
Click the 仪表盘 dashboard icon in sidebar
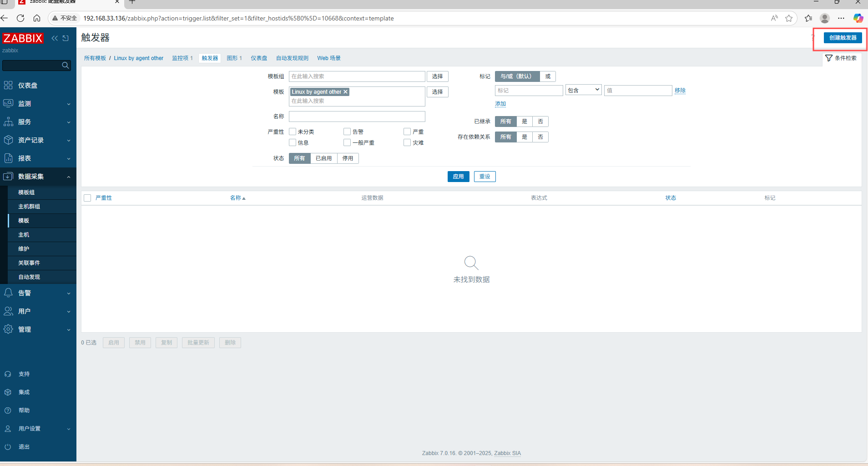pyautogui.click(x=8, y=85)
